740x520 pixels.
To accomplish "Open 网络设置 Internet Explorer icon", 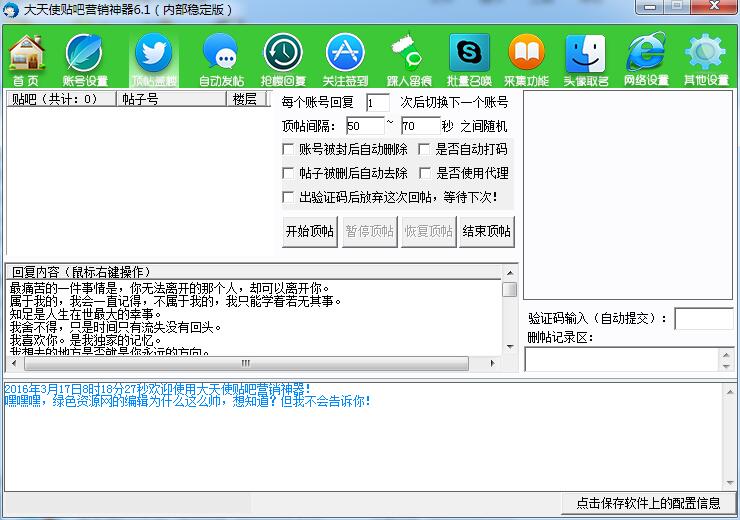I will tap(646, 59).
